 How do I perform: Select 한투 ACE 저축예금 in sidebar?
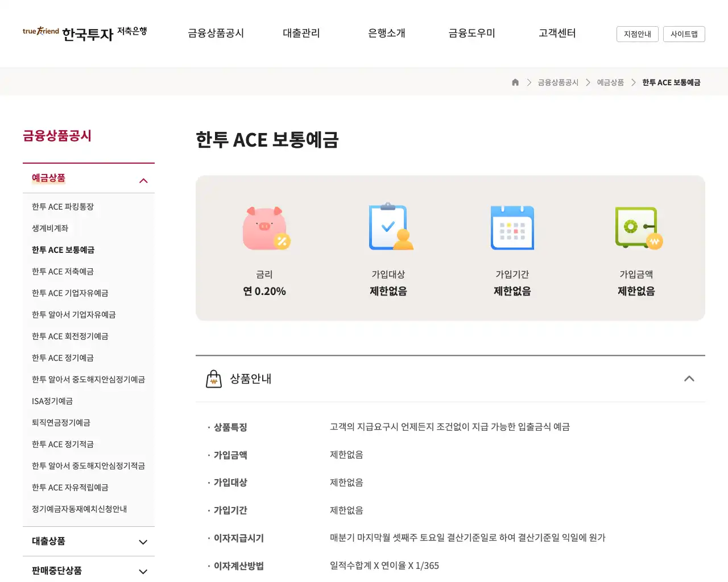point(63,272)
